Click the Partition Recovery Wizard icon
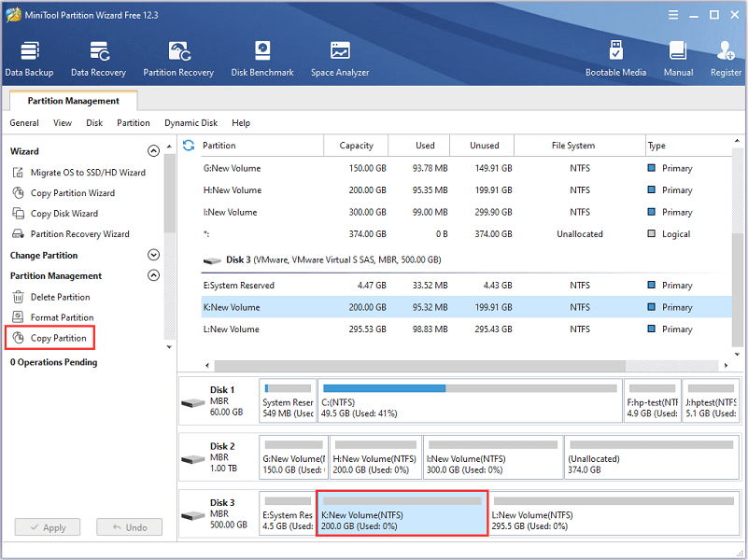748x560 pixels. pos(18,234)
